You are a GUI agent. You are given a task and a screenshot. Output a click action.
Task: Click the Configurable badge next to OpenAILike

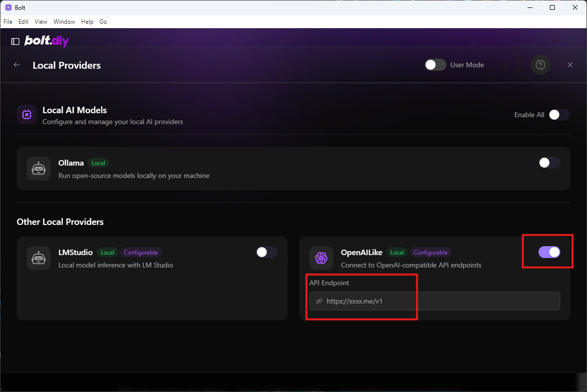[431, 253]
